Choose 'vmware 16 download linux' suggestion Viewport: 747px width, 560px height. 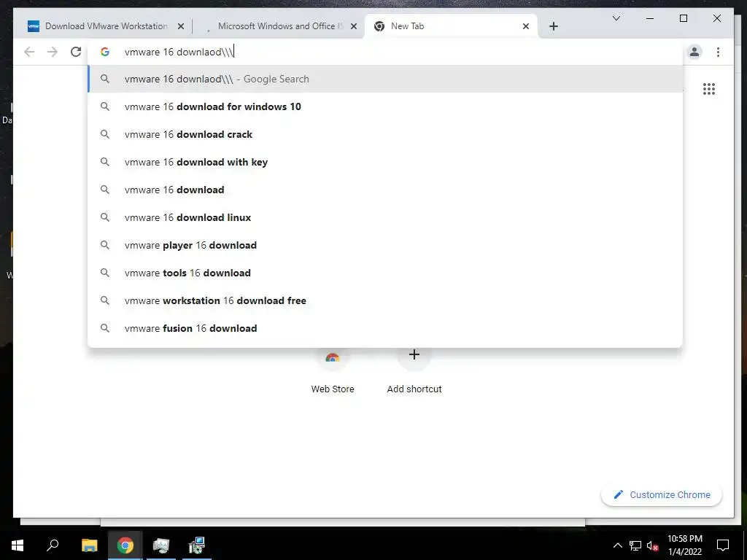385,217
